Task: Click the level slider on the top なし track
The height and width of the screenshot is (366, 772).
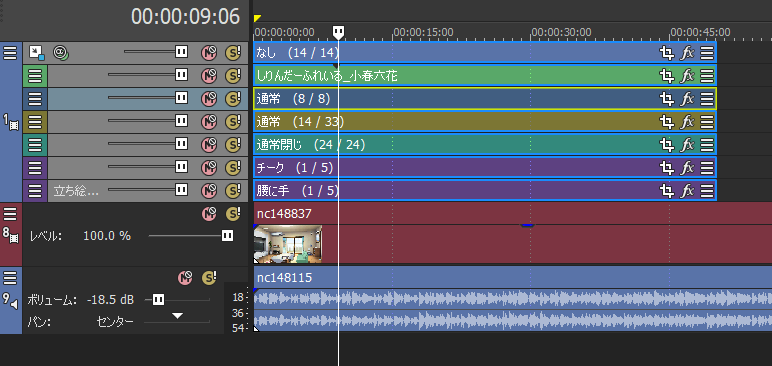Action: [181, 52]
